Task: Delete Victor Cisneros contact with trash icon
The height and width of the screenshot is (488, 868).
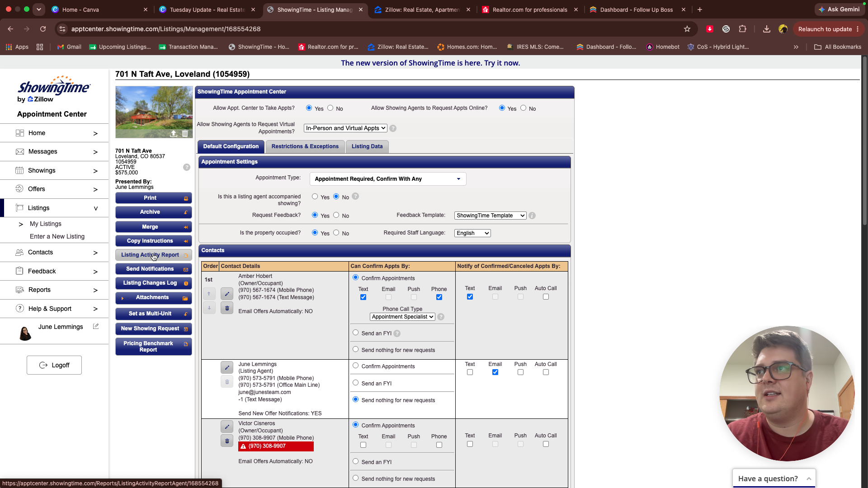Action: click(227, 441)
